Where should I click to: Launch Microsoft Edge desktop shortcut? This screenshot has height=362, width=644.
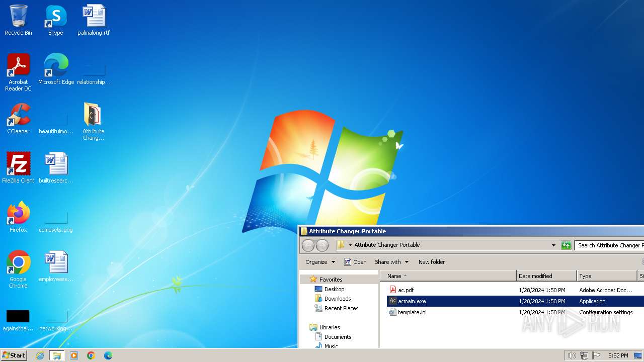pyautogui.click(x=56, y=69)
